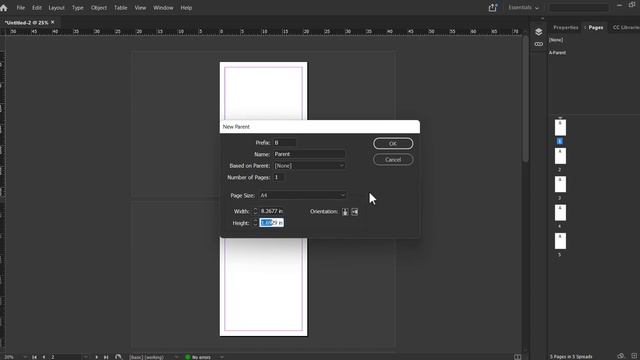Click the Home icon in the menu bar

4,8
